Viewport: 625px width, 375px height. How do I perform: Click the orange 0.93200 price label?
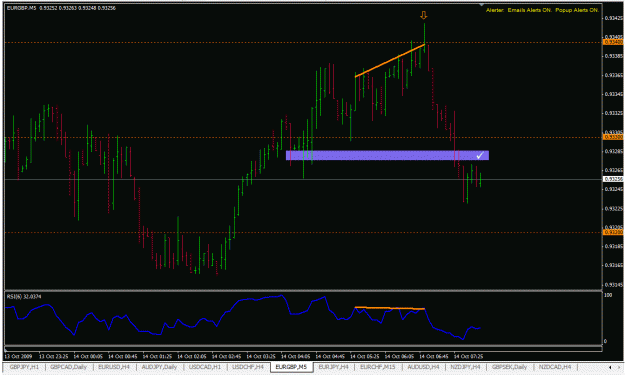613,232
